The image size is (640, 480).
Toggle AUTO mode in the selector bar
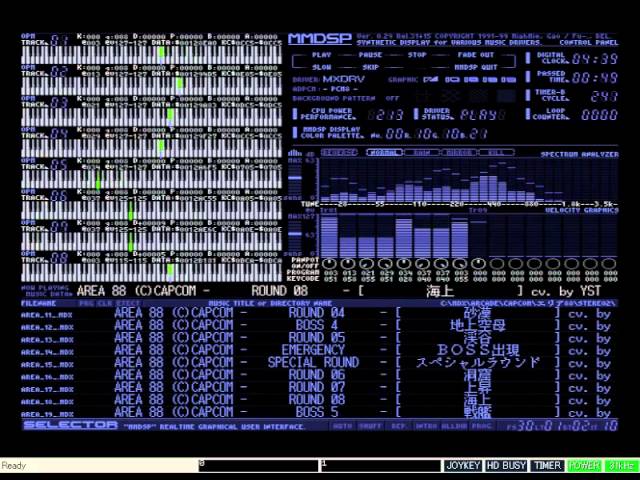[x=342, y=426]
